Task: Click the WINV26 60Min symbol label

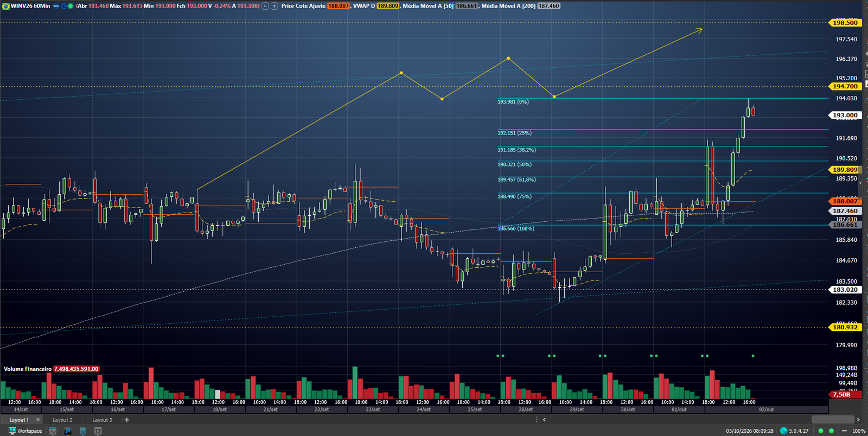Action: pyautogui.click(x=30, y=6)
